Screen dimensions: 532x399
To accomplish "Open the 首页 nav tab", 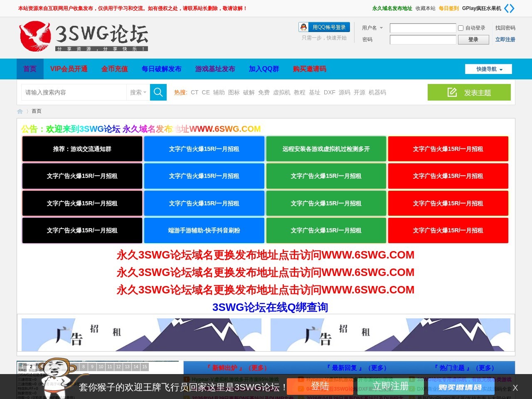I will [30, 69].
